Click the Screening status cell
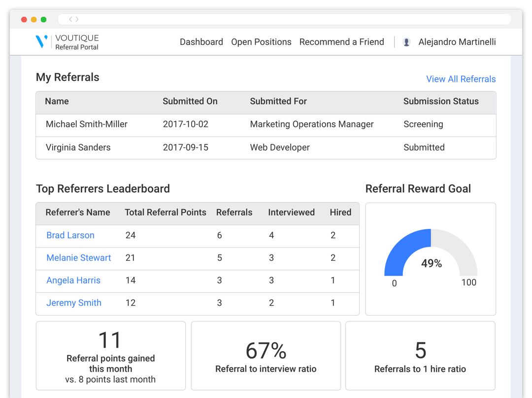Screen dimensions: 532x398 click(424, 124)
